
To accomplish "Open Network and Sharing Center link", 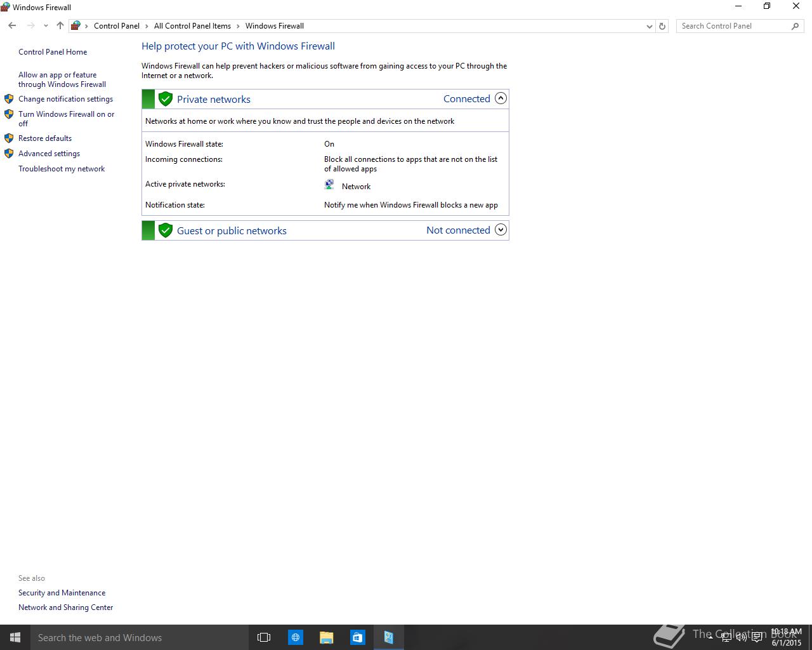I will [65, 607].
